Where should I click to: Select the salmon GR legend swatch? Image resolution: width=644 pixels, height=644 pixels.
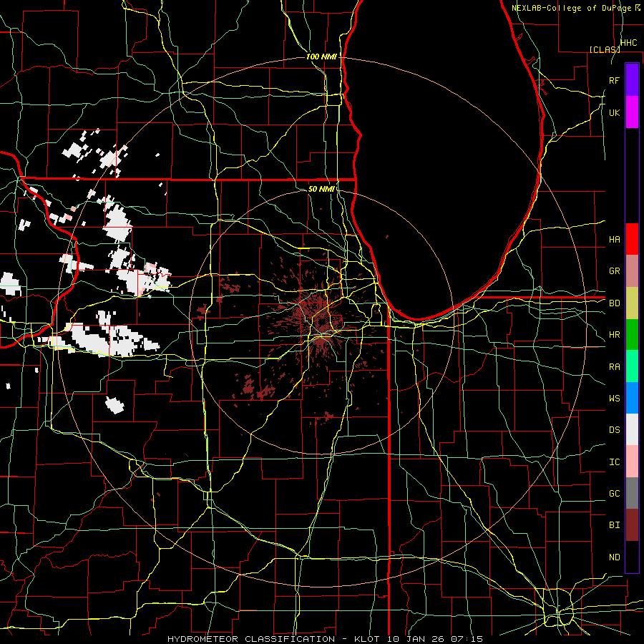pos(632,270)
